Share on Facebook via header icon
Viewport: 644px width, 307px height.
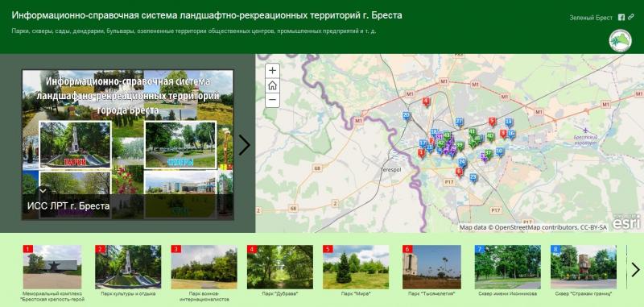click(x=621, y=17)
